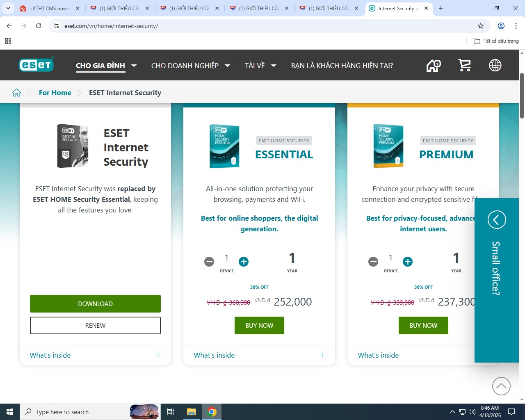The image size is (525, 420).
Task: Click the browser back arrow
Action: [9, 26]
